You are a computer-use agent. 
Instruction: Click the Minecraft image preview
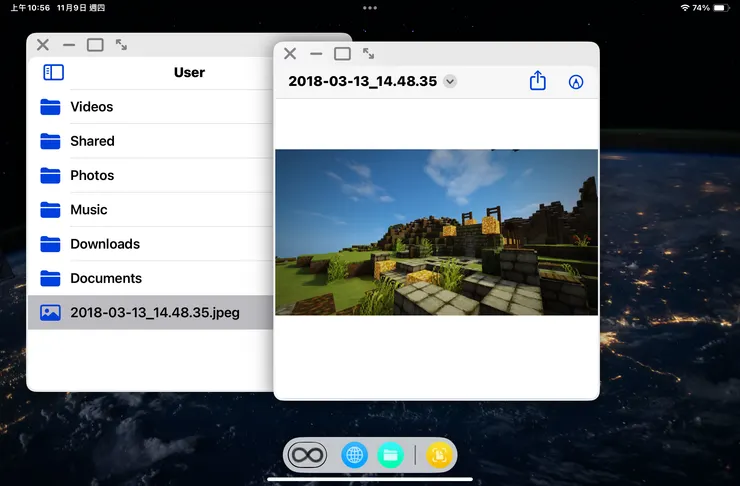(437, 232)
